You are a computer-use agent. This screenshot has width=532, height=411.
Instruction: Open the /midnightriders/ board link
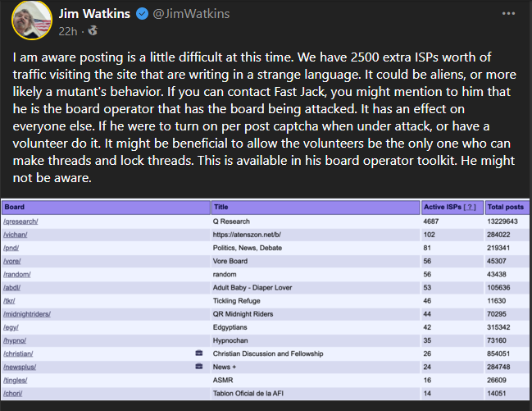coord(27,314)
